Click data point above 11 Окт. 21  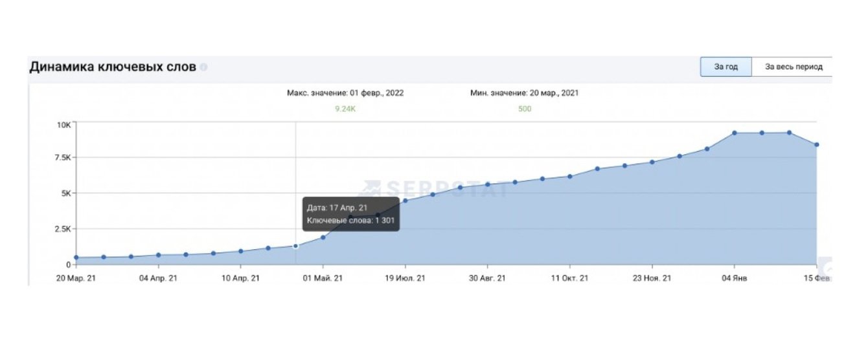click(570, 176)
